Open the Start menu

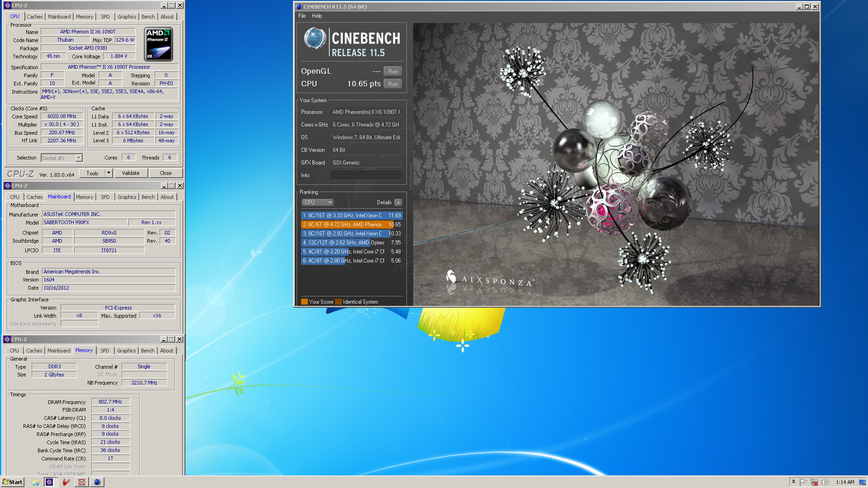tap(12, 482)
